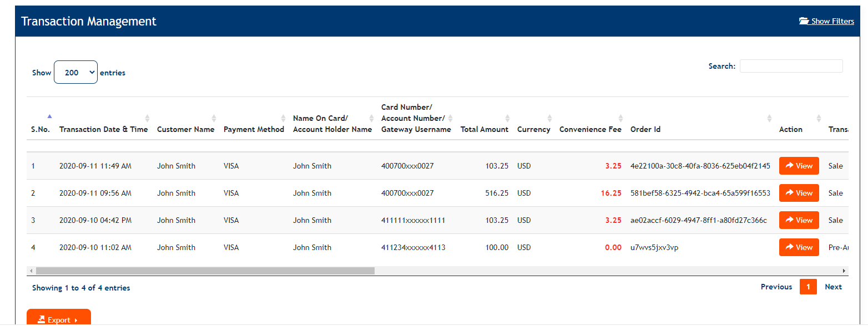Viewport: 868px width, 326px height.
Task: Click the Previous pagination link
Action: (x=776, y=287)
